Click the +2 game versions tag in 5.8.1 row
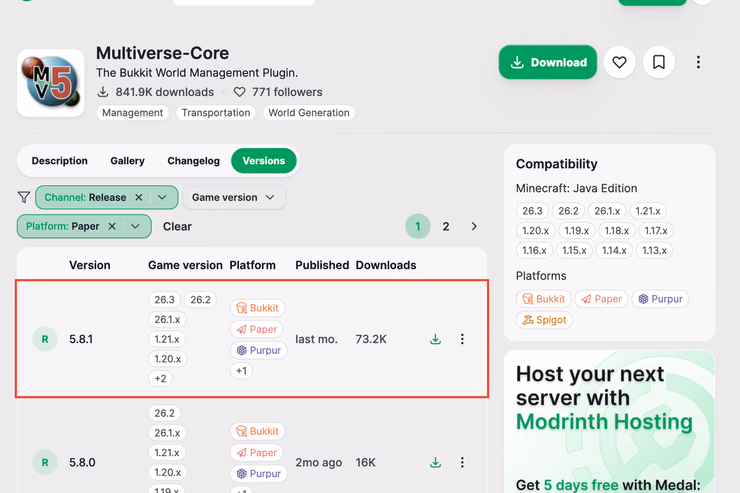Viewport: 740px width, 493px height. pos(160,378)
